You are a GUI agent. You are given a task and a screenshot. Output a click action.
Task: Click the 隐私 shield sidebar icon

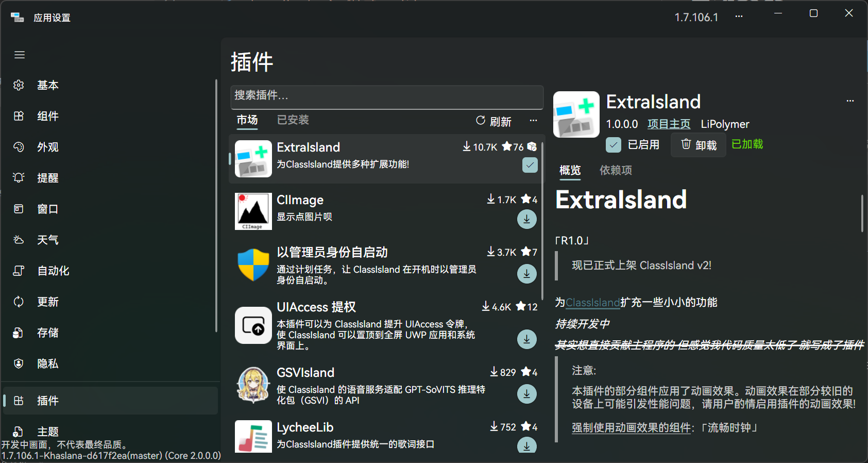[x=19, y=363]
